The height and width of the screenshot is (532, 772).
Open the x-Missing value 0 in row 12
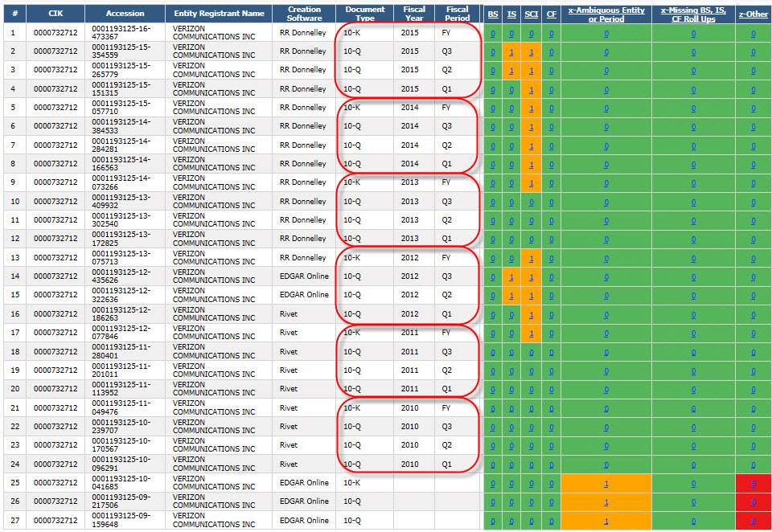(693, 240)
